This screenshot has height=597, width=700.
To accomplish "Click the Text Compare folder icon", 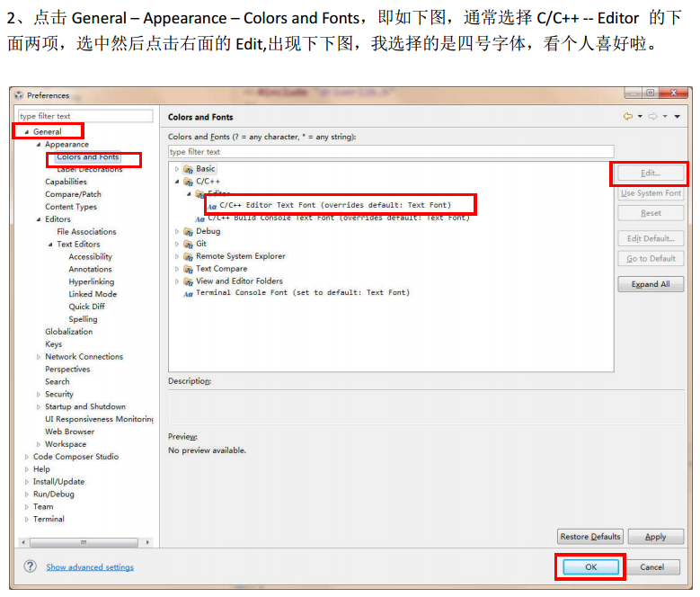I will [188, 269].
